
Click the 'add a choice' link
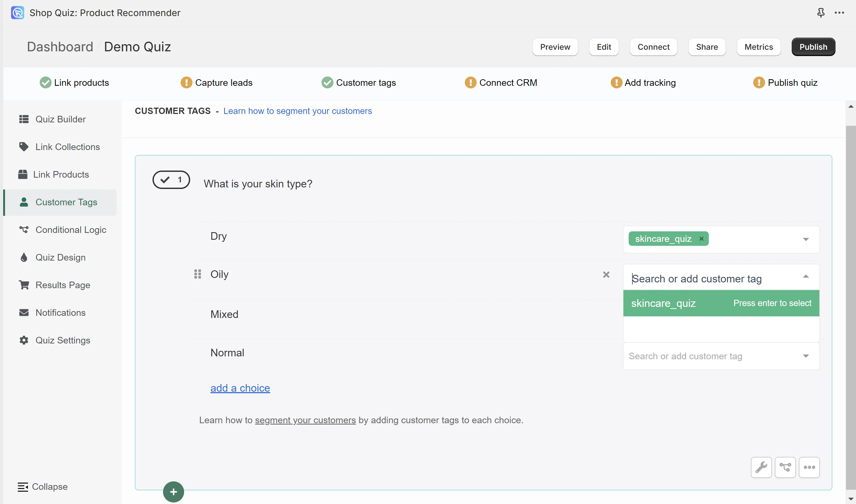pos(240,388)
